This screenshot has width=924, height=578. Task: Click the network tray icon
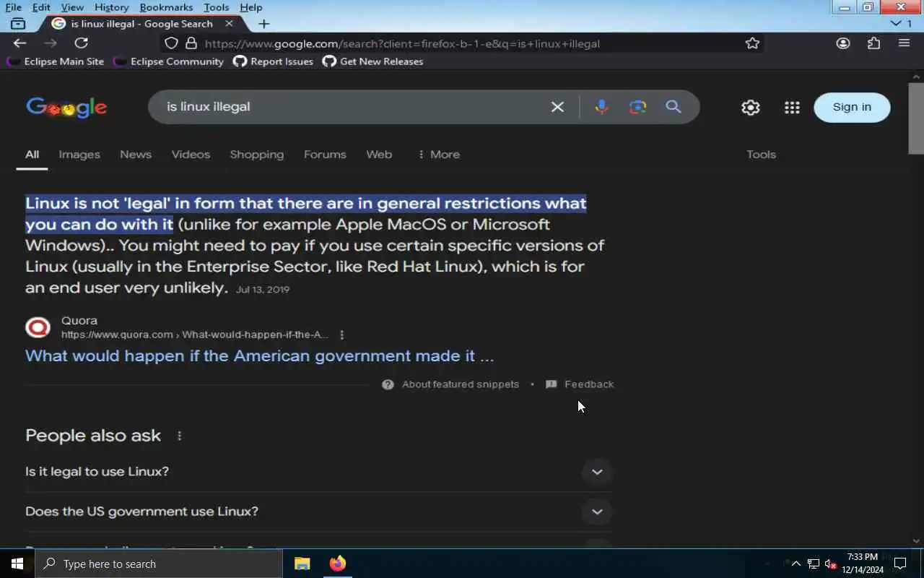click(813, 564)
